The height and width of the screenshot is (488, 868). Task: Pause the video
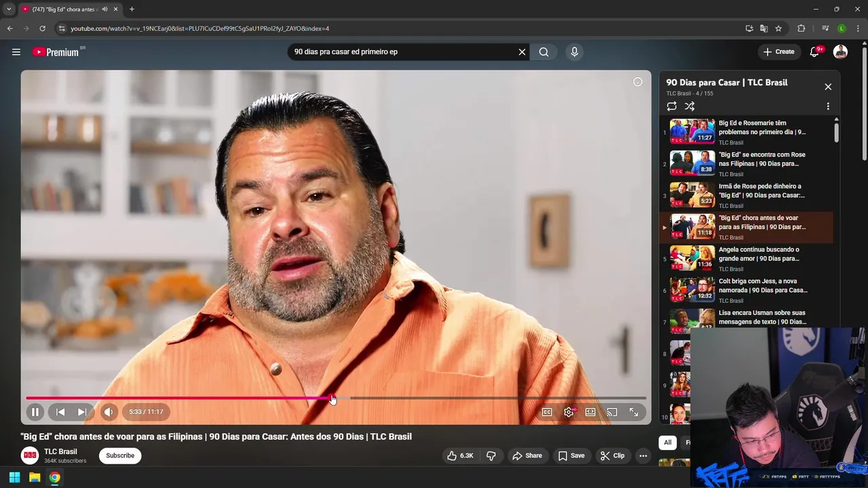point(35,411)
